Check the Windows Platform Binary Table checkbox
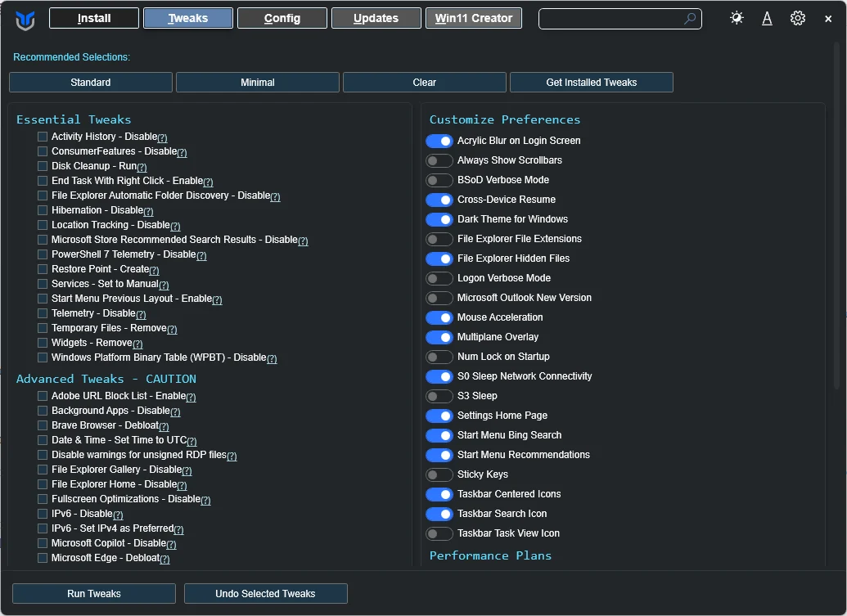 [x=42, y=357]
